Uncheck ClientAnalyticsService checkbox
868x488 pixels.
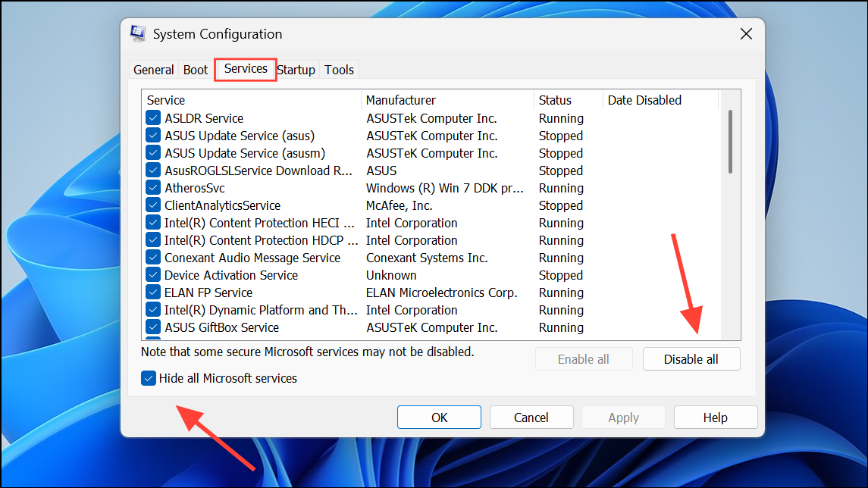tap(153, 205)
